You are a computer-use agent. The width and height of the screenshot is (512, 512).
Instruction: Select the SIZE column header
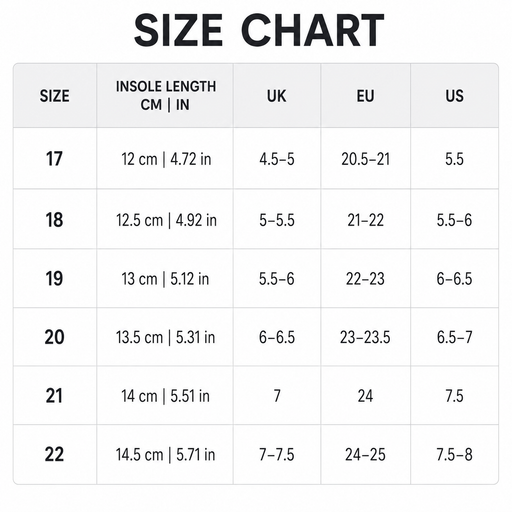pyautogui.click(x=55, y=96)
